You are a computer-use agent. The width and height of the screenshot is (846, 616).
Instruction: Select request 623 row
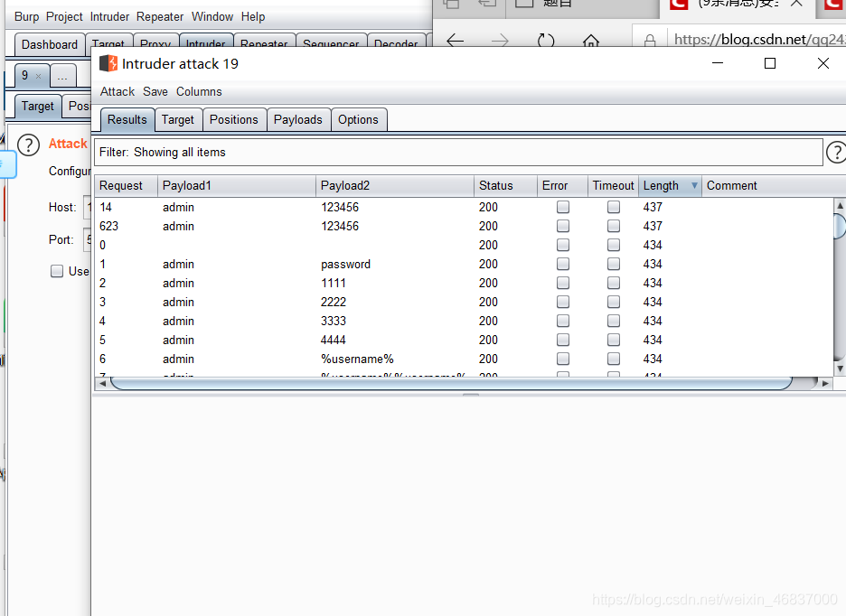465,226
